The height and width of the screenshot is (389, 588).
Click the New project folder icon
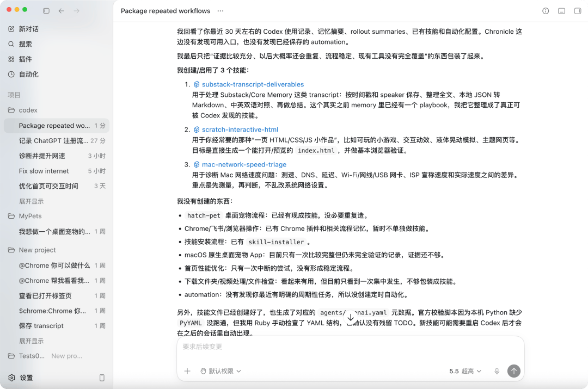[11, 250]
